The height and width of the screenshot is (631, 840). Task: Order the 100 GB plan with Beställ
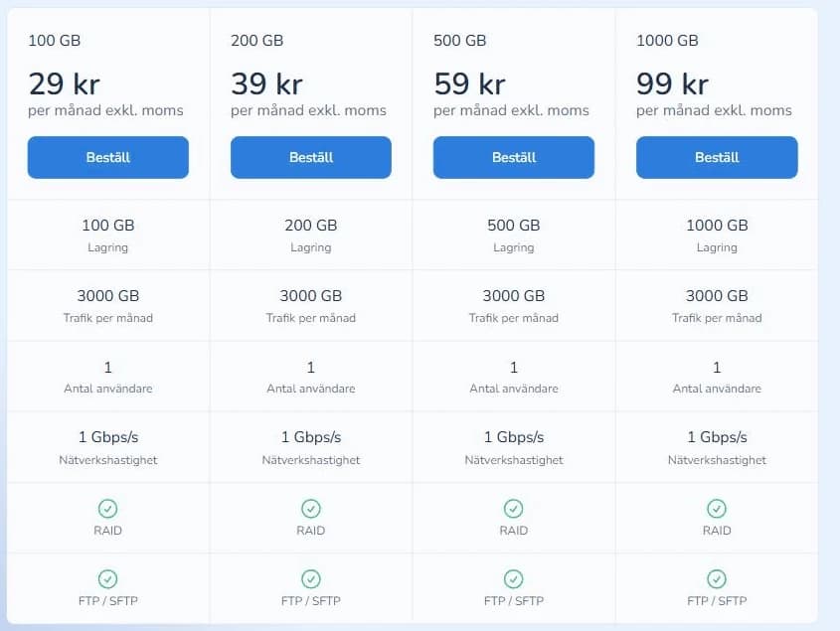click(x=108, y=157)
